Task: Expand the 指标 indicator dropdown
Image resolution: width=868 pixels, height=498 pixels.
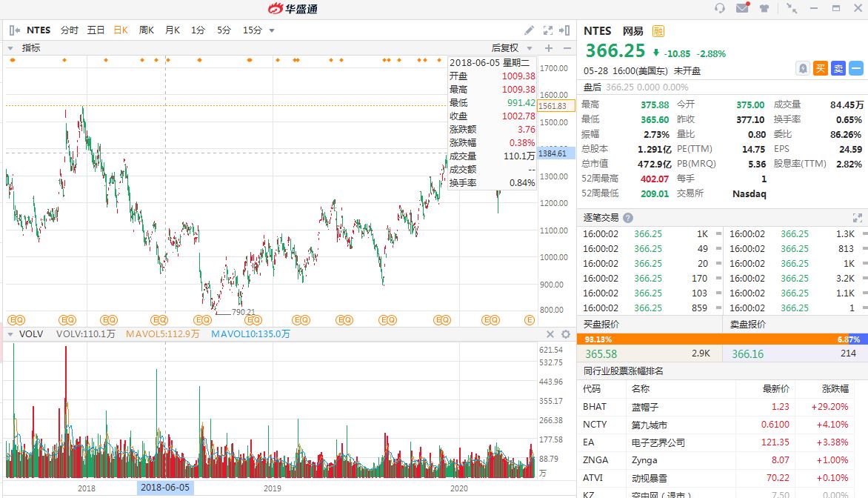Action: pos(10,48)
